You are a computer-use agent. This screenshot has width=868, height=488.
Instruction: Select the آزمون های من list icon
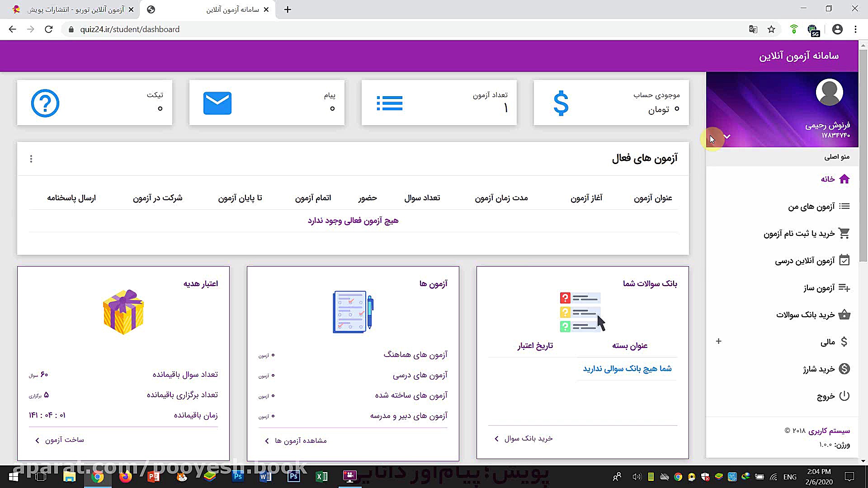click(844, 206)
